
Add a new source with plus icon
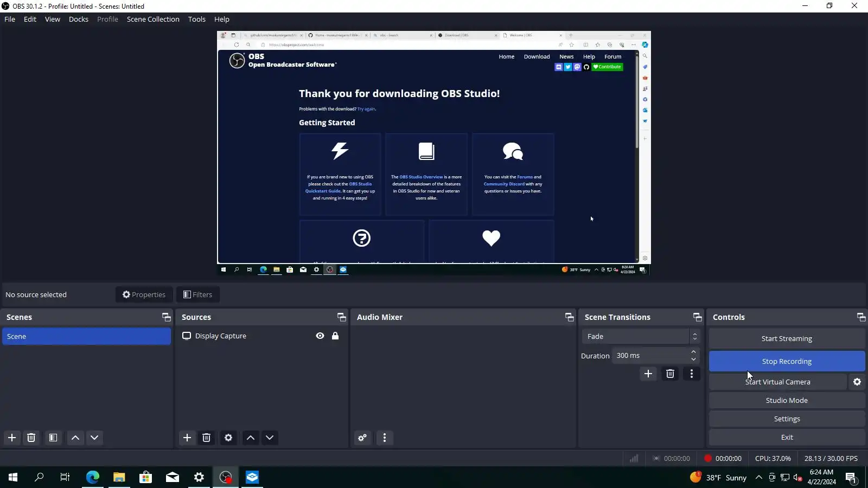pyautogui.click(x=187, y=438)
